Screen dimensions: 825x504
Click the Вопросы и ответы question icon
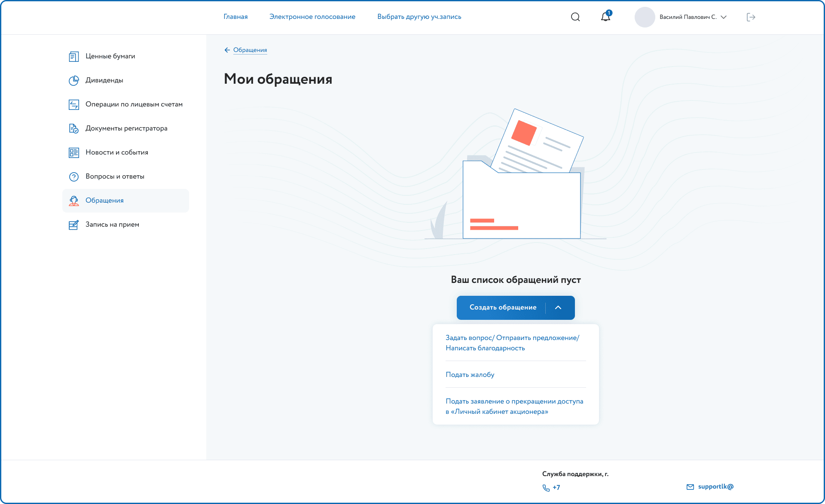point(74,176)
